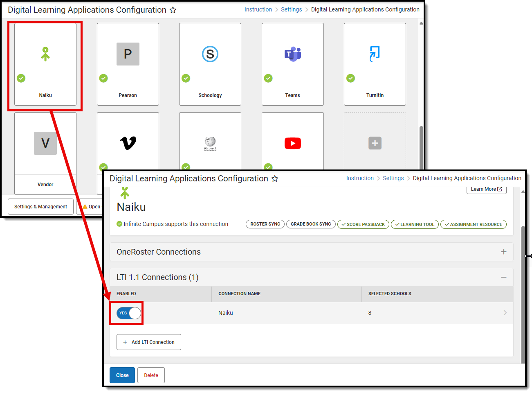
Task: Click the green check badge on the TurnItIn card
Action: tap(351, 78)
